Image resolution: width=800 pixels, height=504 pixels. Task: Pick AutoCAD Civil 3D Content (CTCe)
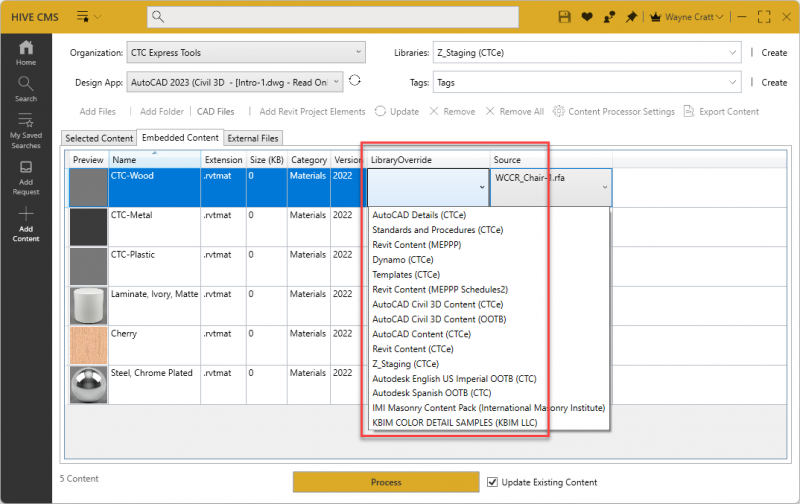click(x=438, y=304)
